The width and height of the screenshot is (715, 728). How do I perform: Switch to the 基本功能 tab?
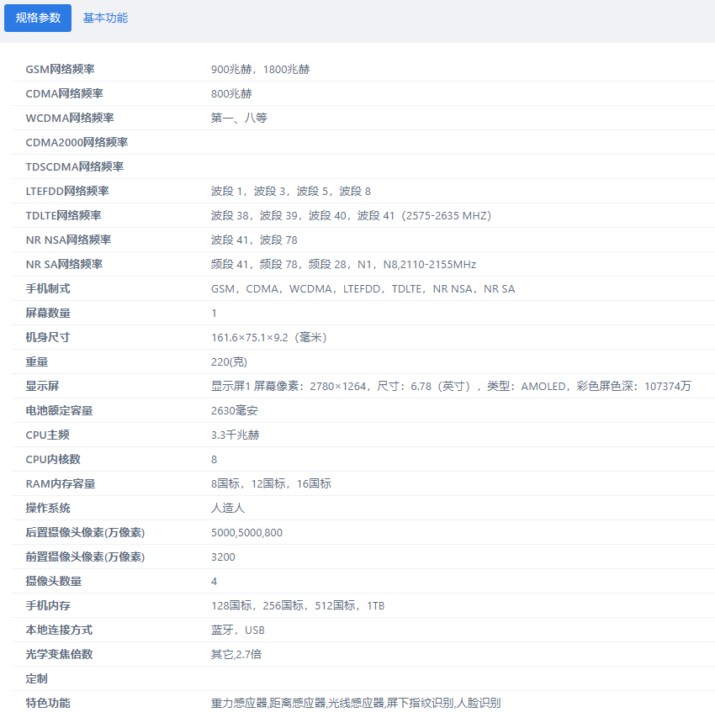(105, 18)
